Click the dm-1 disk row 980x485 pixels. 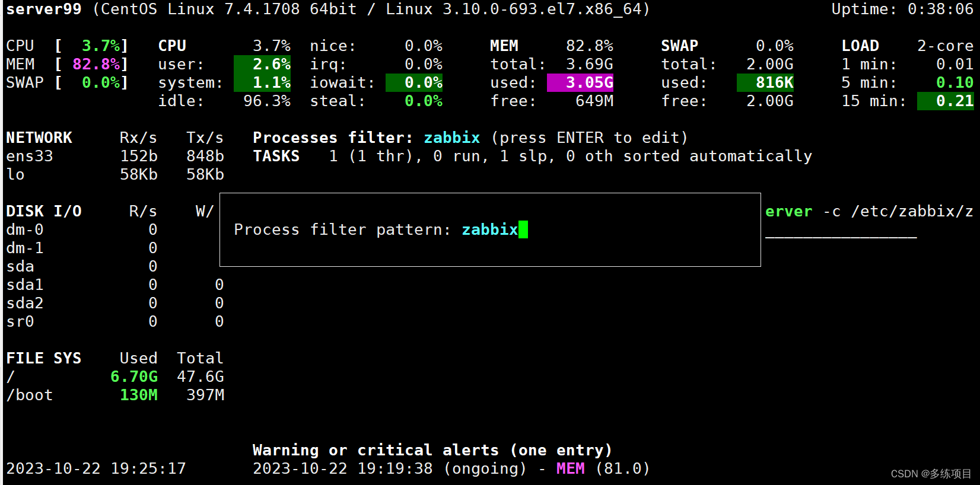pyautogui.click(x=82, y=248)
